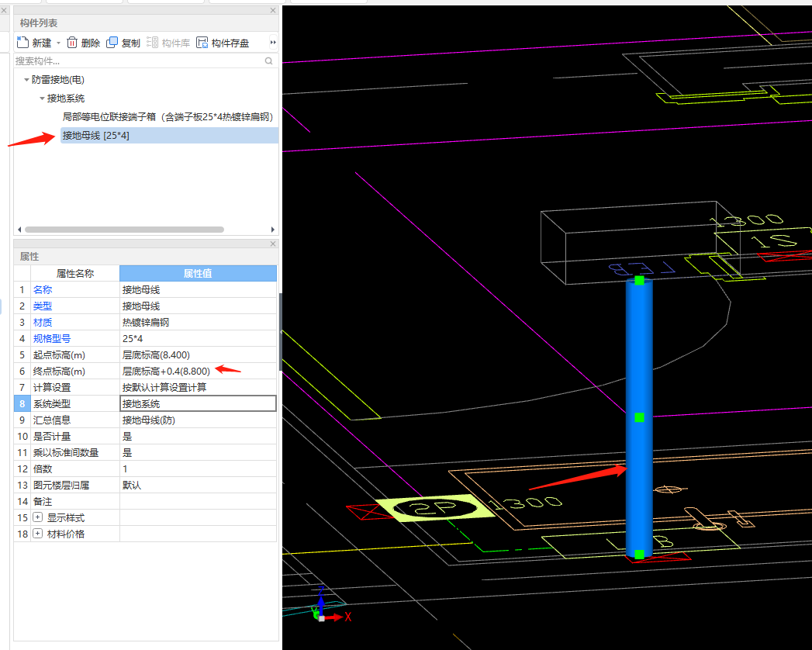
Task: Select 接地母线 [25*4] component
Action: tap(169, 136)
